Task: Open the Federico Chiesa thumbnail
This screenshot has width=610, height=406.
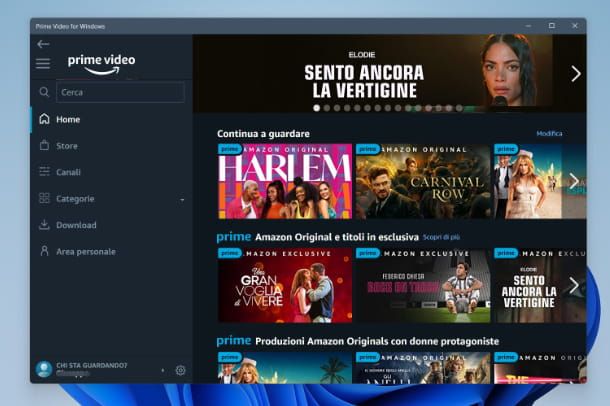Action: (423, 285)
